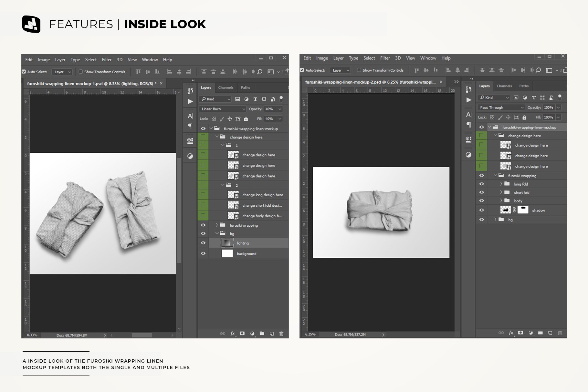Click the horizontal scrollbar in the left window
Image resolution: width=588 pixels, height=392 pixels.
click(x=142, y=335)
